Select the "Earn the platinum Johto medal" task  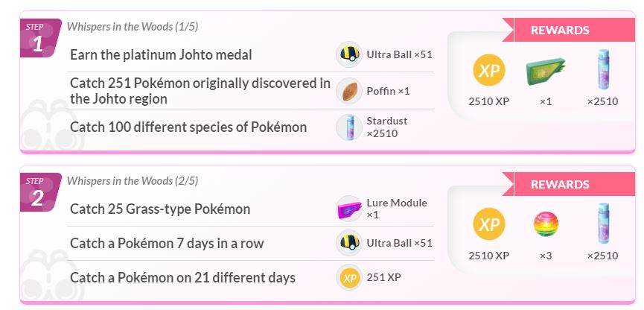point(161,54)
